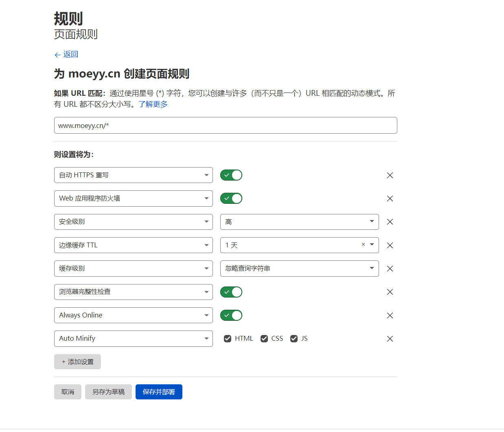Viewport: 504px width, 432px height.
Task: Remove the 安全级别 setting with X
Action: tap(390, 222)
